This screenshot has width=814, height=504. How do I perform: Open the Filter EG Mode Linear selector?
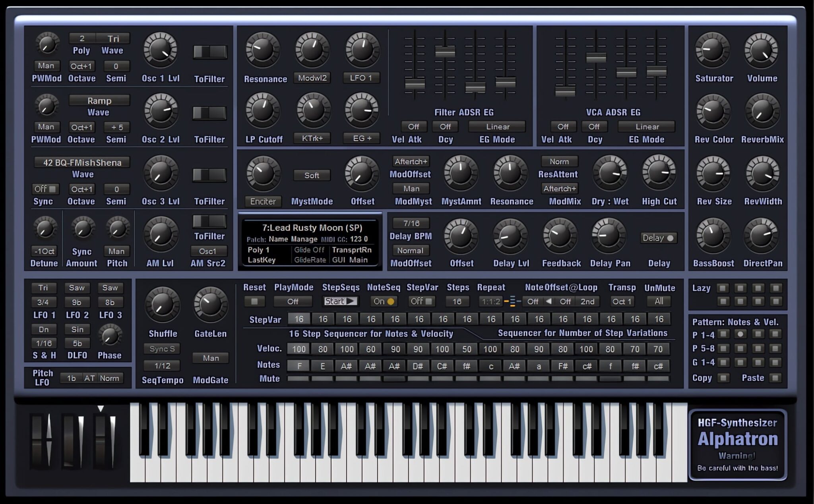click(497, 127)
